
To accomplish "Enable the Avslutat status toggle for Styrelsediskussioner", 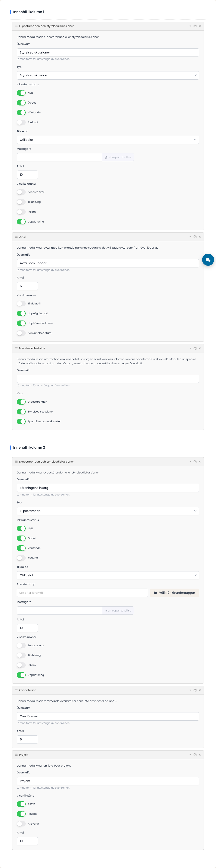I will coord(21,122).
